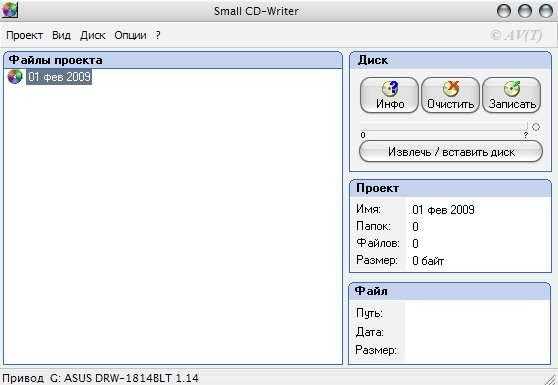Open the Опции menu

pos(130,35)
